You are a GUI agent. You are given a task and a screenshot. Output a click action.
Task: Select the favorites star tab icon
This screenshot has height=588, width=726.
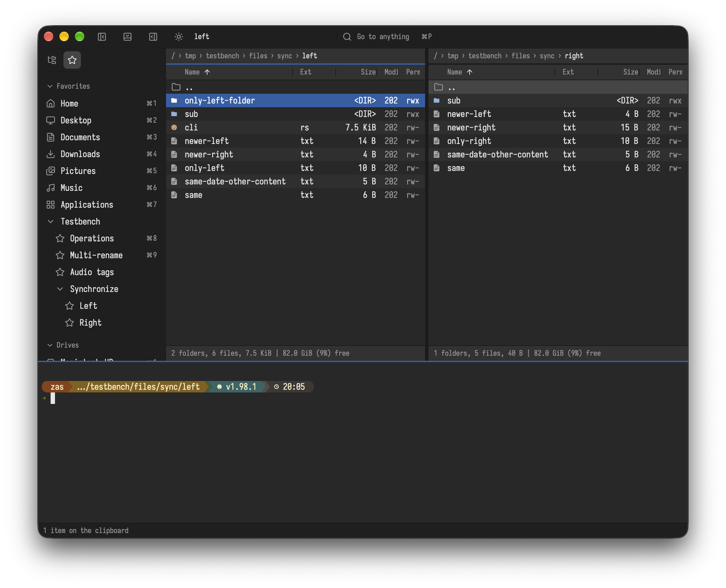(72, 60)
